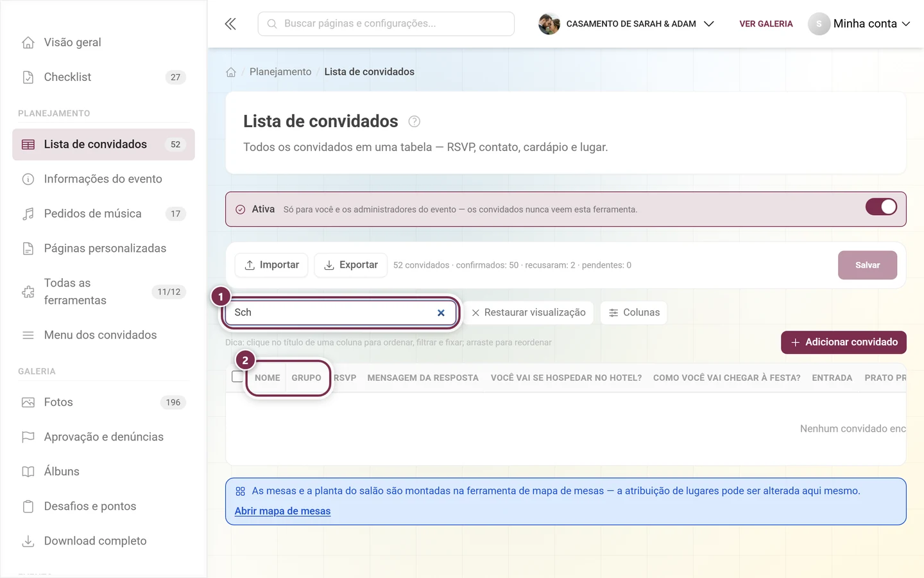Click VER GALERIA link

[766, 24]
